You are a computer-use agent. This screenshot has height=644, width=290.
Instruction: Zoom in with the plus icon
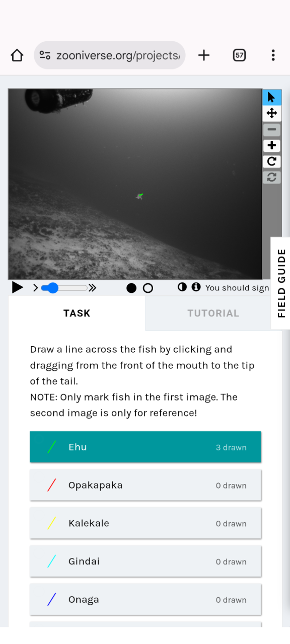click(x=272, y=145)
